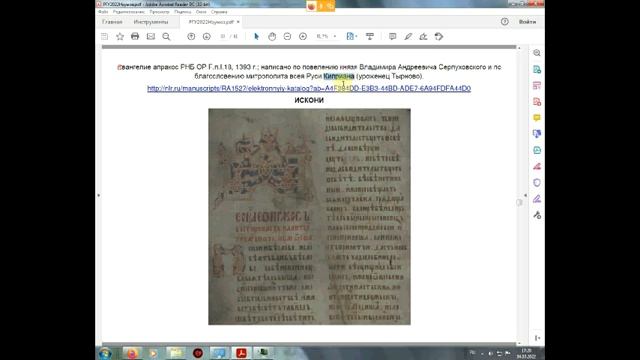Open the Window menu in menu bar

201,12
